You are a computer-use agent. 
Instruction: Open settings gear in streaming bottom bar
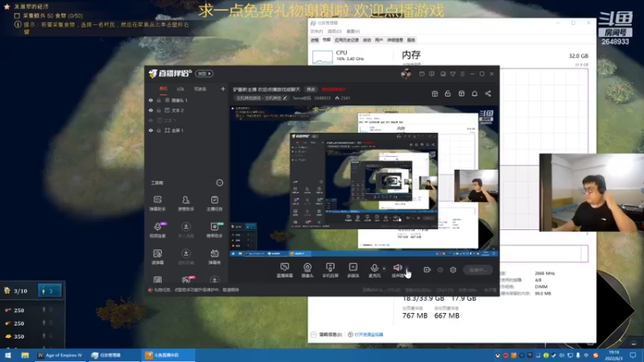click(x=453, y=269)
